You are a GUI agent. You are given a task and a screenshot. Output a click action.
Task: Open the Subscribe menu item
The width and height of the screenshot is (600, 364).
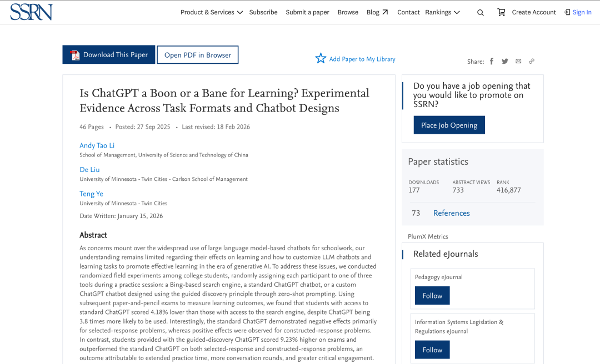(263, 12)
